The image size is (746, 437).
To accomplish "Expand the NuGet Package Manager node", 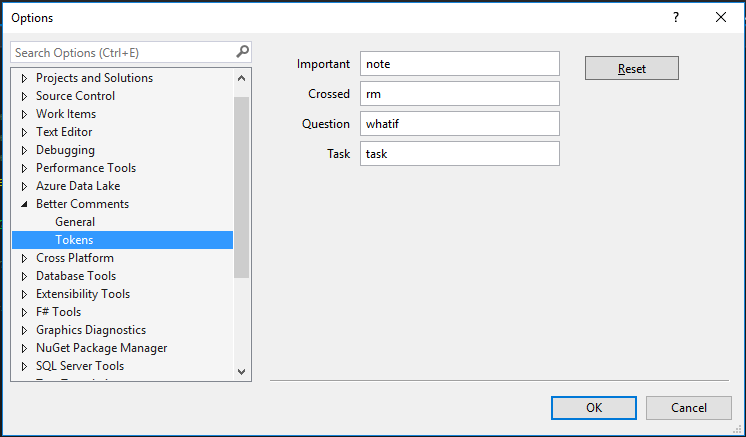I will tap(25, 348).
